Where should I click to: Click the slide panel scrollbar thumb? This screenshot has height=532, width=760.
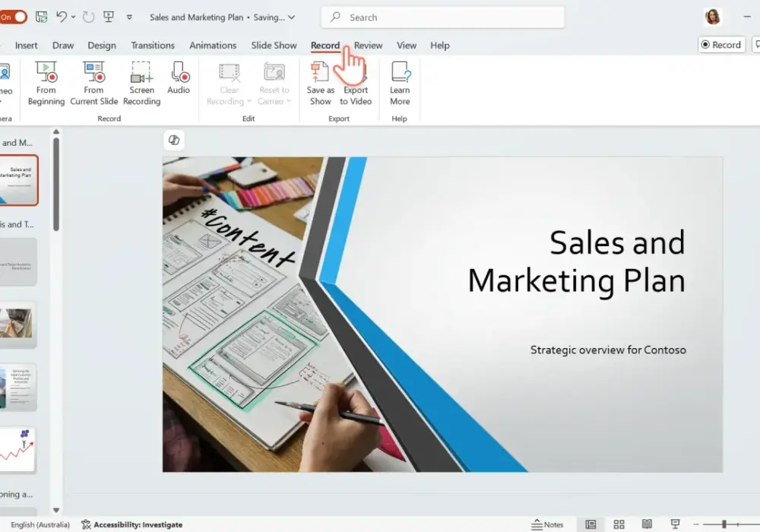(x=56, y=184)
